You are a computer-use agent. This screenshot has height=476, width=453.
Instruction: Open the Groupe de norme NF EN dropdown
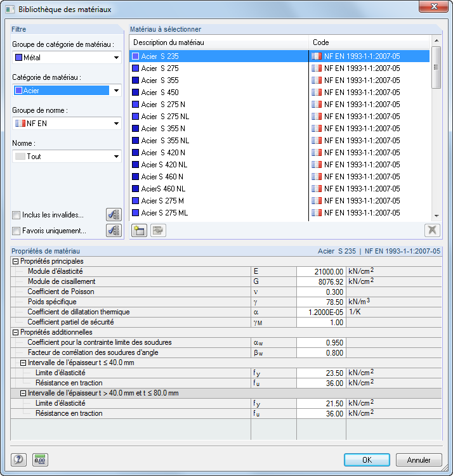67,124
